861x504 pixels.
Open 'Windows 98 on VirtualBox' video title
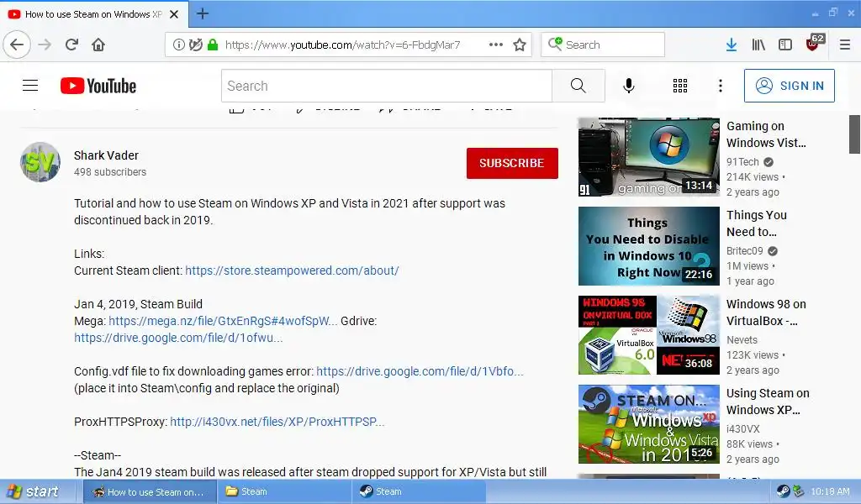(x=766, y=312)
